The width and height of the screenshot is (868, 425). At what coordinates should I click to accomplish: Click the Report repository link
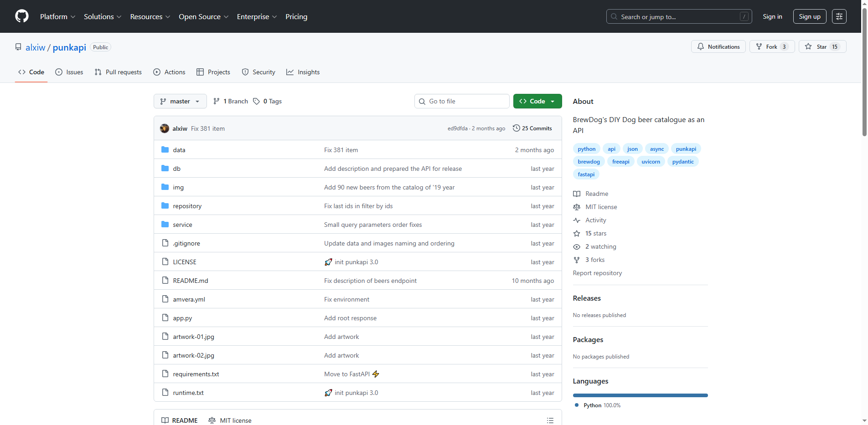point(597,273)
